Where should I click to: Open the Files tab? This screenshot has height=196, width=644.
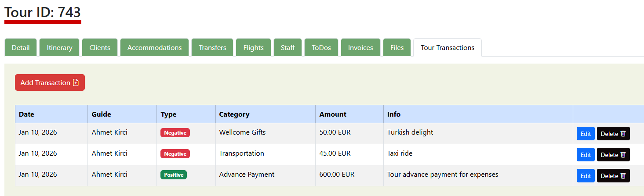(397, 47)
